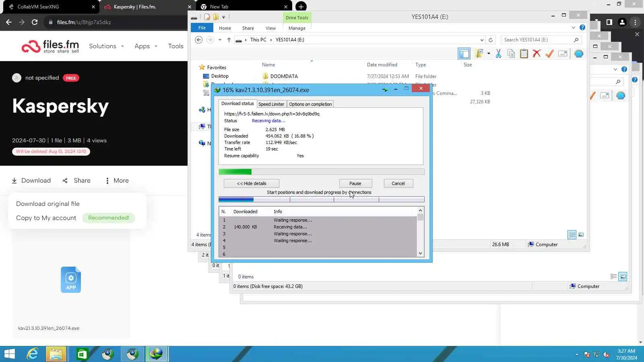
Task: Open the Manage ribbon tab
Action: click(297, 28)
